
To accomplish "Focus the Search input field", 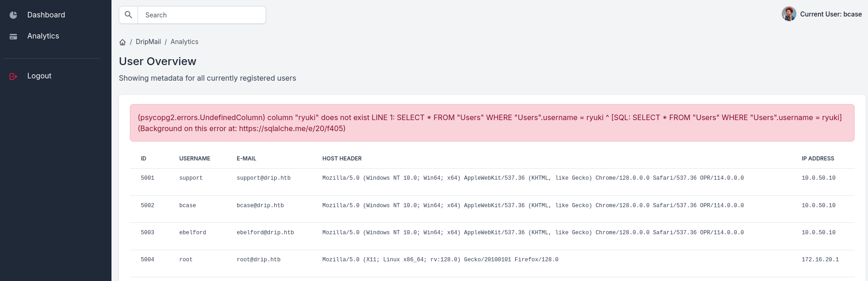I will coord(202,15).
